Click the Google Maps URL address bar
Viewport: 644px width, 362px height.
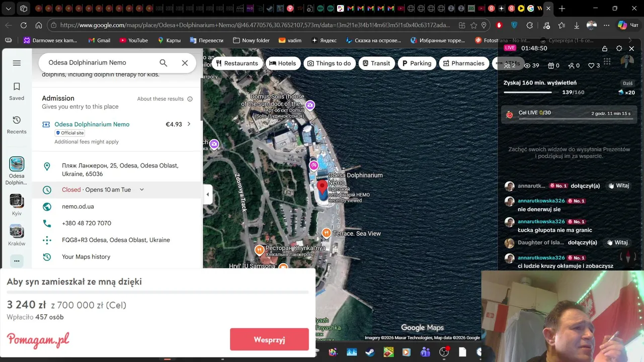[254, 25]
